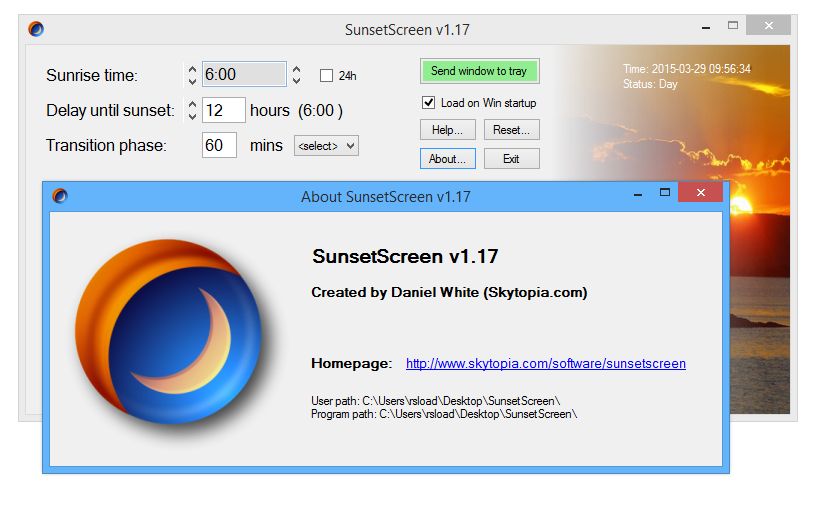Click the Delay until sunset hours field
816x509 pixels.
(x=224, y=110)
